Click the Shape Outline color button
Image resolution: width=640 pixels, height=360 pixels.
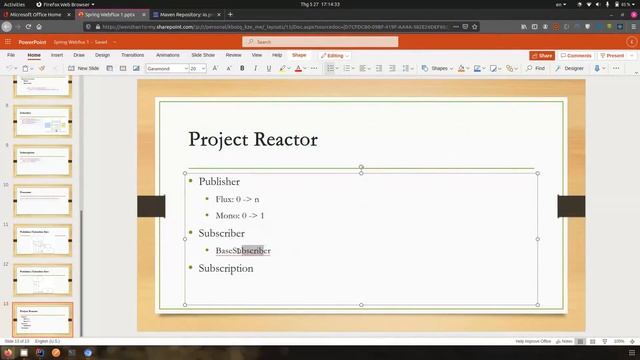477,69
